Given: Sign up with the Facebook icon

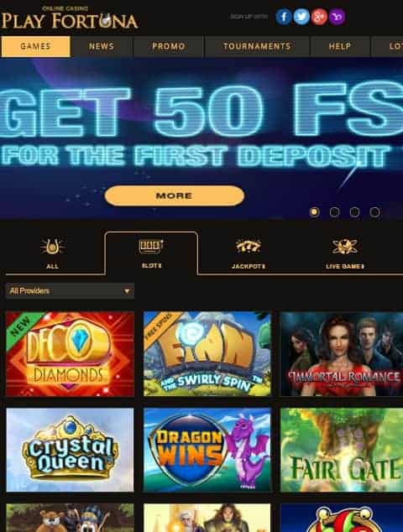Looking at the screenshot, I should [284, 17].
